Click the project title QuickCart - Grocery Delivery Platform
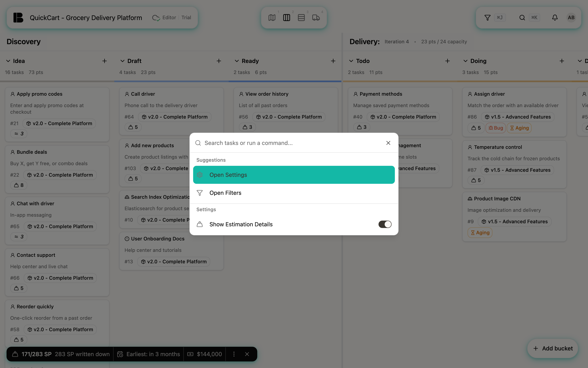 86,18
